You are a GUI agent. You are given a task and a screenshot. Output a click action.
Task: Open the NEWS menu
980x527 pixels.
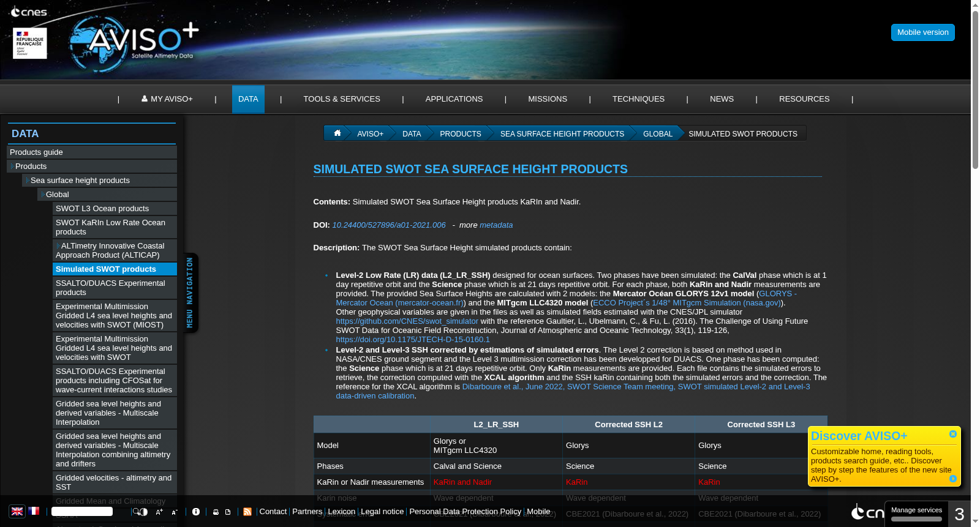coord(722,99)
